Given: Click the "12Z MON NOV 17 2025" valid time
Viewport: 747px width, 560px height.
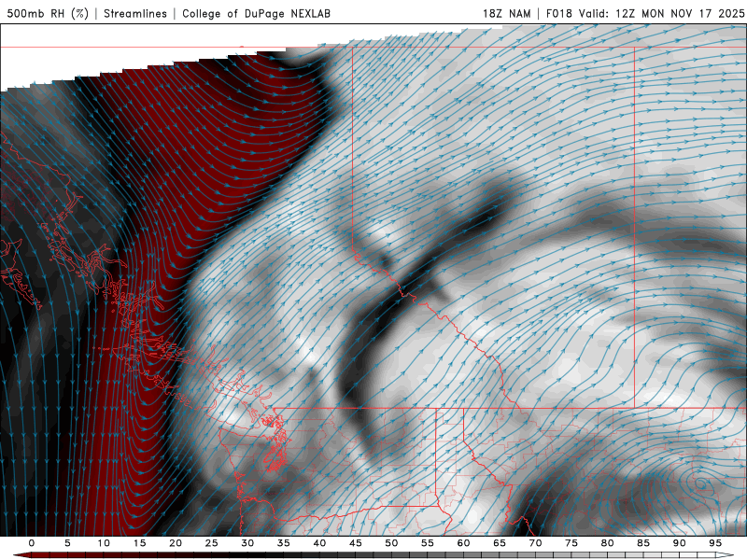Looking at the screenshot, I should (x=680, y=13).
